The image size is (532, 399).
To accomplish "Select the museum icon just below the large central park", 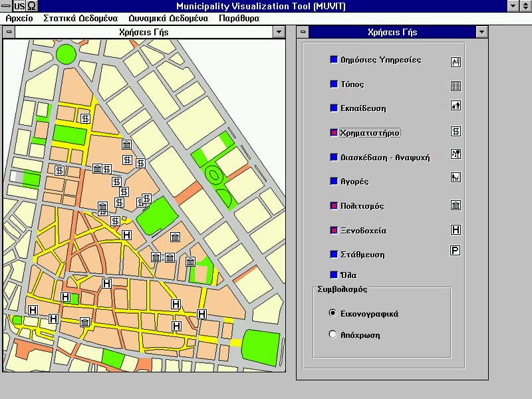I will click(175, 237).
